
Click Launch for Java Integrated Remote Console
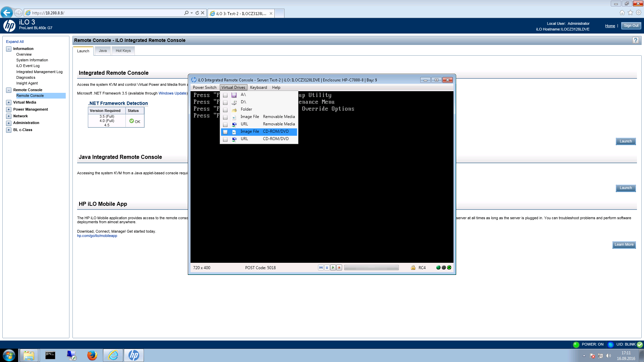pyautogui.click(x=626, y=188)
